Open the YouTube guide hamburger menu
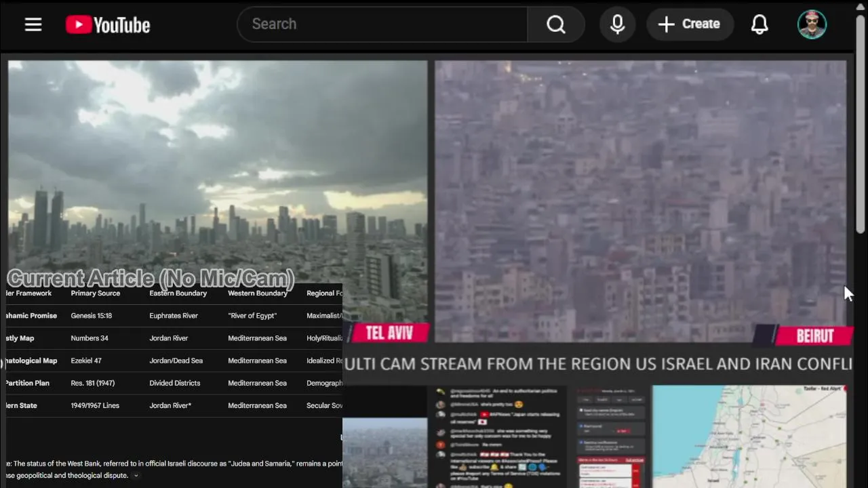This screenshot has height=488, width=868. [x=33, y=24]
